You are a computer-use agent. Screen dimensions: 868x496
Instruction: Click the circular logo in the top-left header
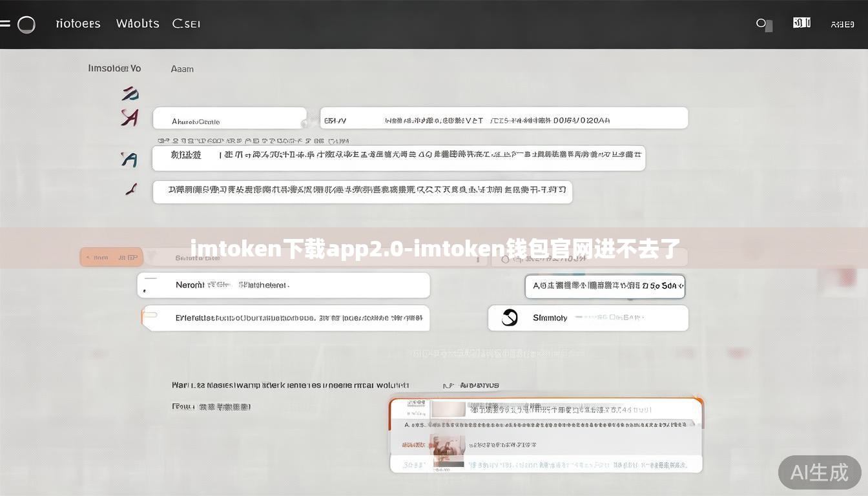[26, 25]
